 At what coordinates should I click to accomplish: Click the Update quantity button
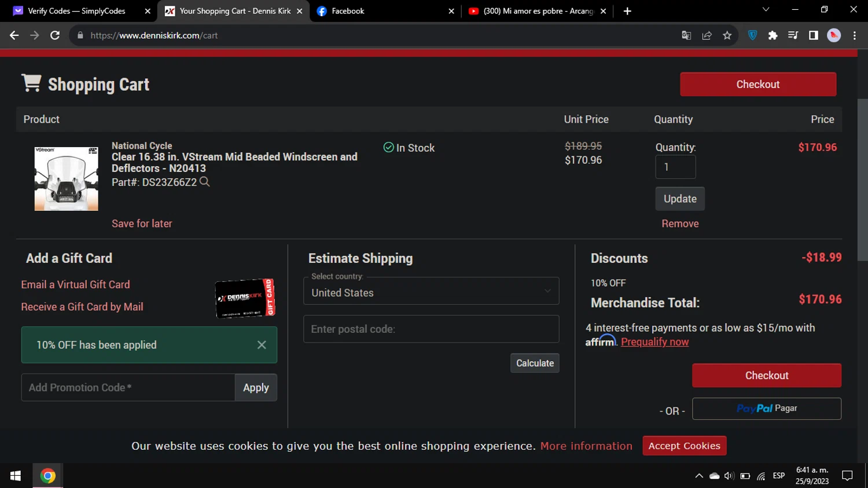680,199
